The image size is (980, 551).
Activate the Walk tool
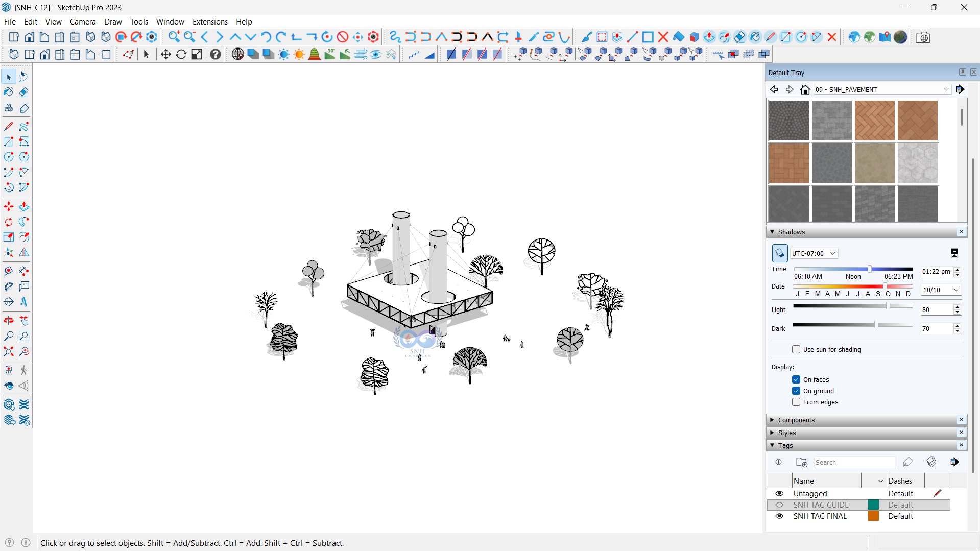click(x=24, y=370)
